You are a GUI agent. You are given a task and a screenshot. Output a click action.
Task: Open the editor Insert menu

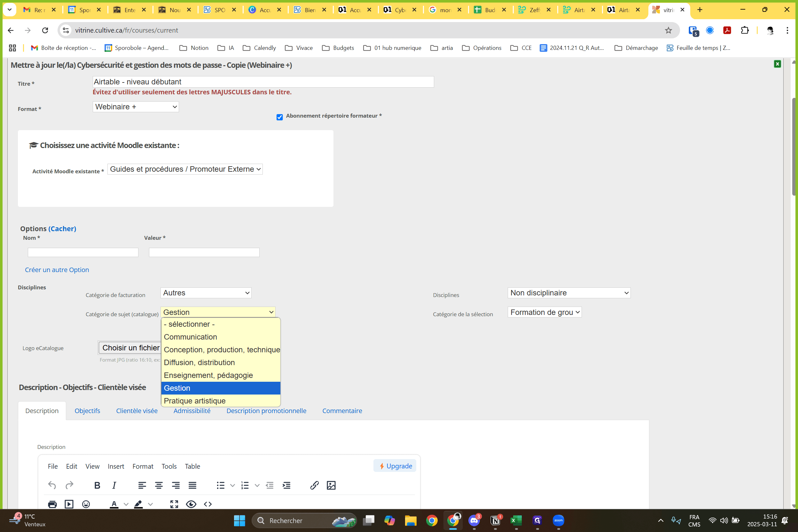point(116,466)
